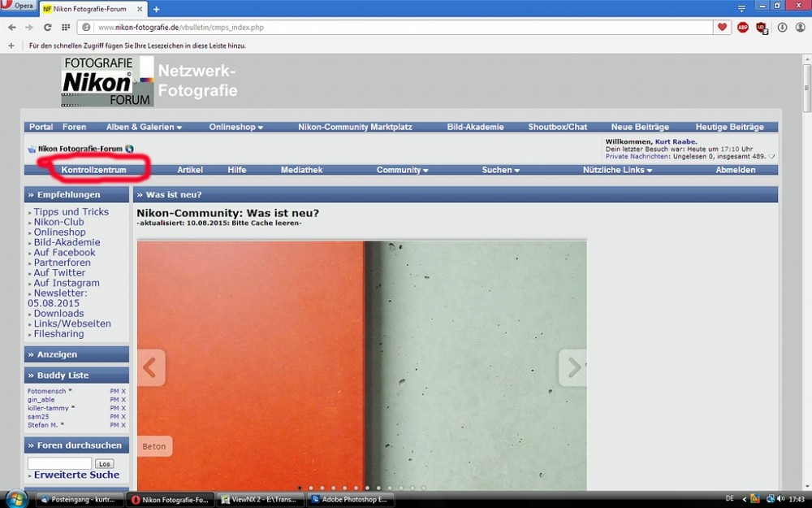Show previous slide in image slider
812x508 pixels.
(150, 367)
